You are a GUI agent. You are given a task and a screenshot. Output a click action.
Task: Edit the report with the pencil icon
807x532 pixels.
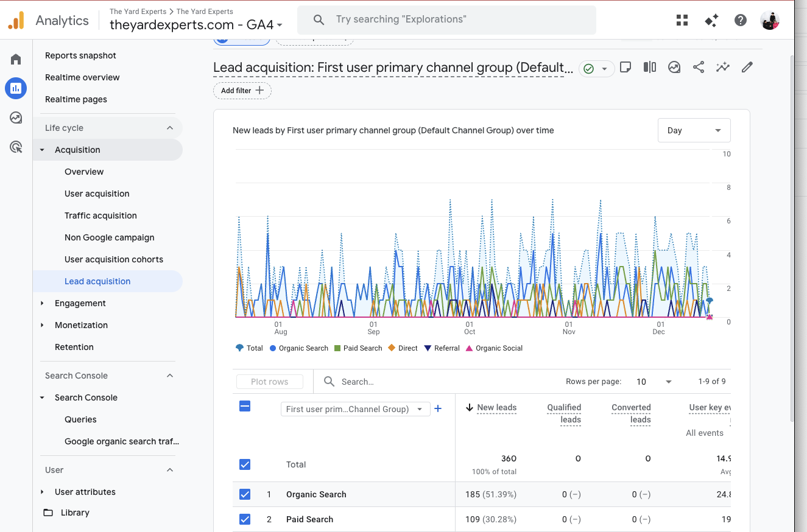pyautogui.click(x=747, y=67)
